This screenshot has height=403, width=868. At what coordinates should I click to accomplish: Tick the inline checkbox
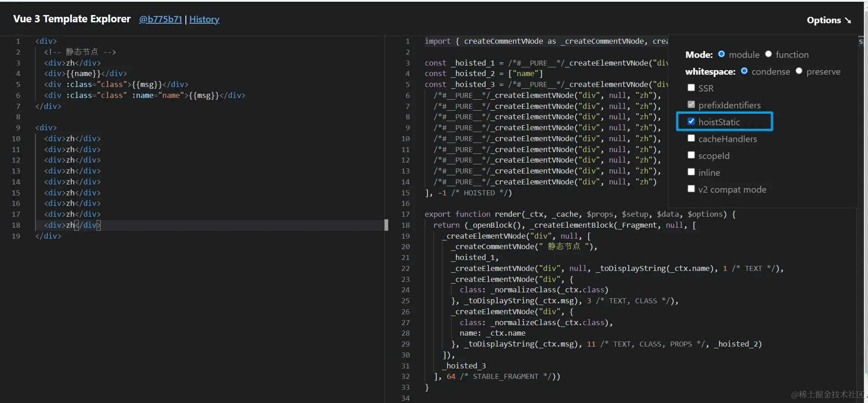coord(691,172)
